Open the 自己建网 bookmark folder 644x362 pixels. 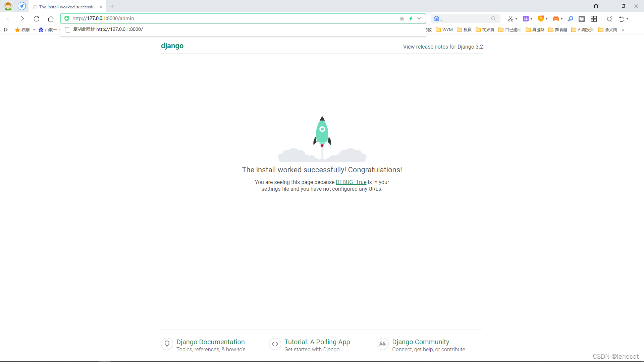click(x=510, y=30)
